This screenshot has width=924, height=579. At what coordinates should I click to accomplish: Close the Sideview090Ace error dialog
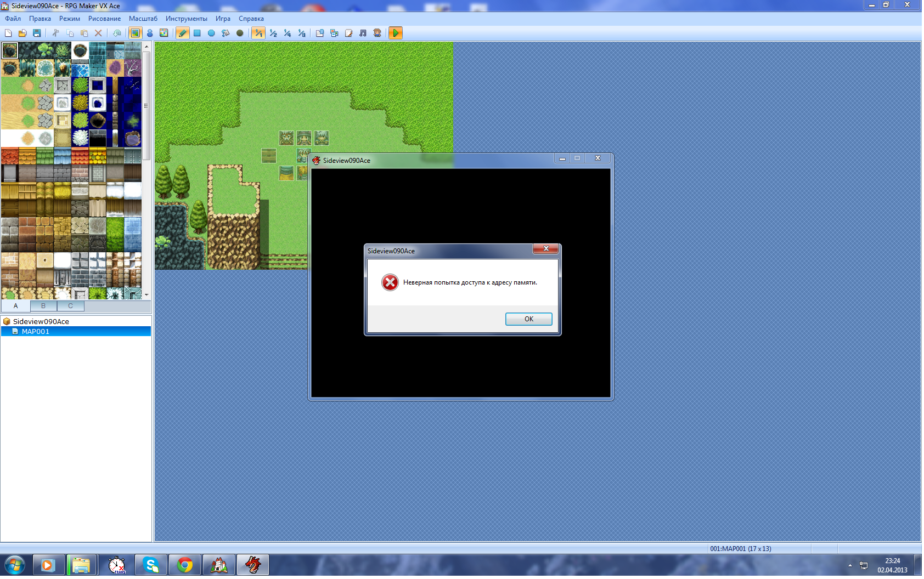pyautogui.click(x=545, y=249)
